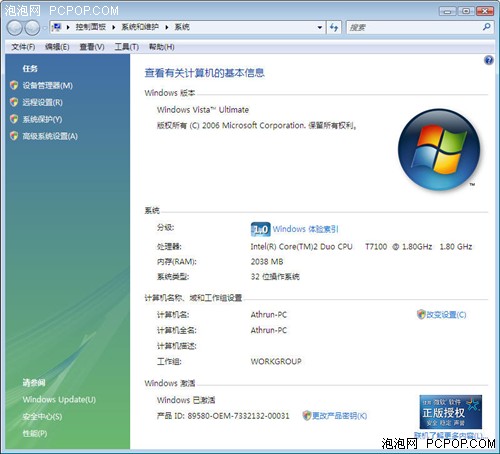Click the shield icon beside 更改产品密钥(K)
The height and width of the screenshot is (454, 500).
coord(307,415)
